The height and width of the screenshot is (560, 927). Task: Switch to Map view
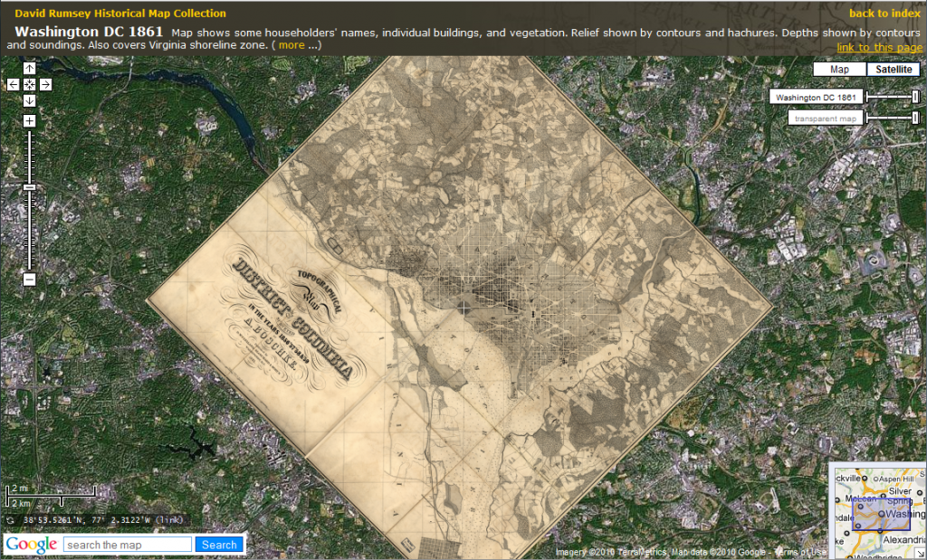(x=839, y=69)
